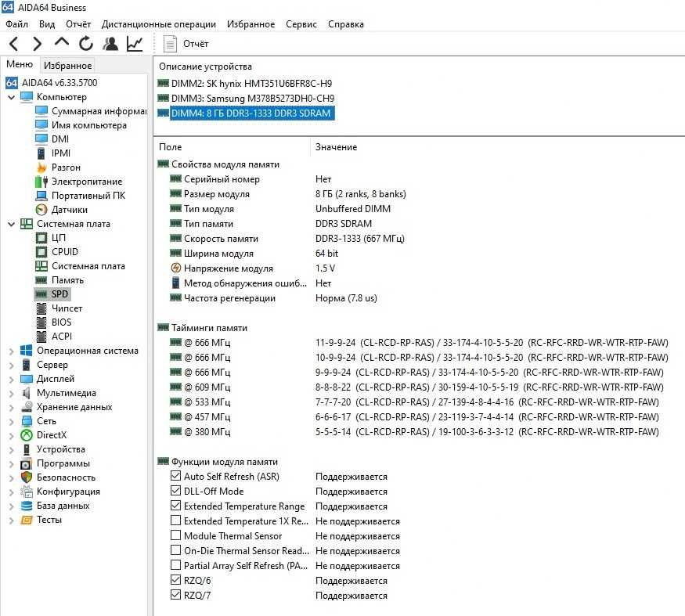Toggle the RZQ/7 checkbox
The height and width of the screenshot is (616, 685).
coord(175,595)
